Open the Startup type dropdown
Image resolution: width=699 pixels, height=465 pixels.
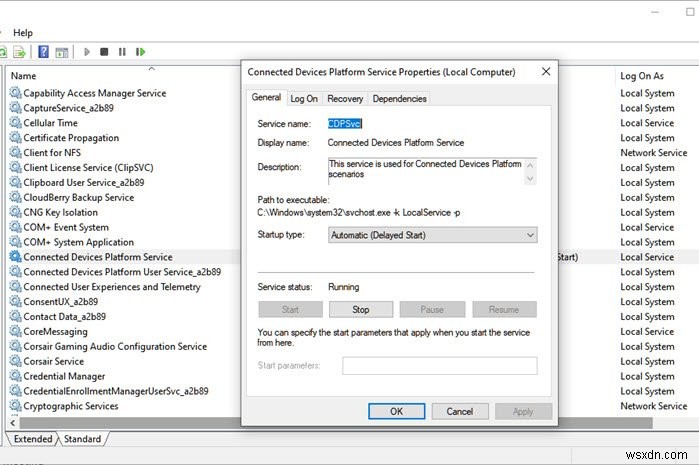point(432,235)
